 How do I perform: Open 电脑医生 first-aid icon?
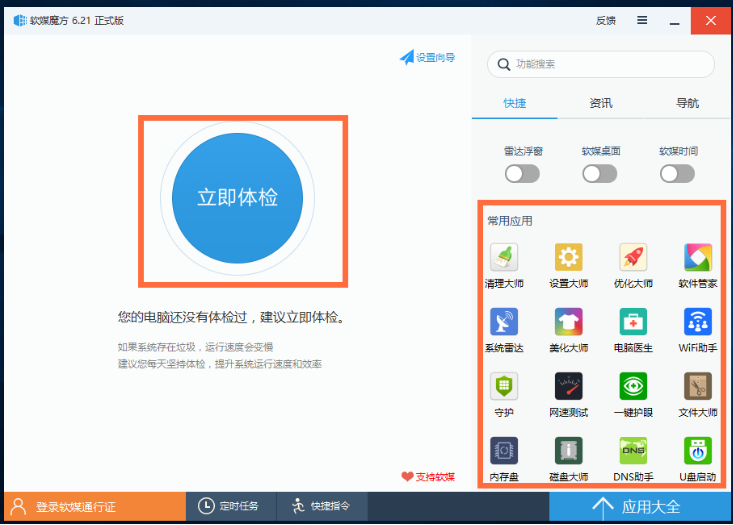pos(633,322)
